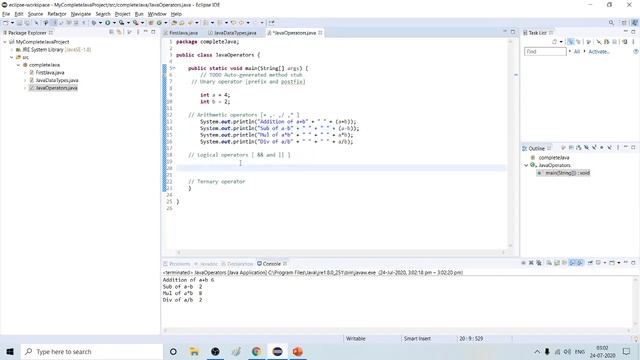The image size is (640, 360).
Task: Expand the JRE System Library node
Action: [12, 50]
